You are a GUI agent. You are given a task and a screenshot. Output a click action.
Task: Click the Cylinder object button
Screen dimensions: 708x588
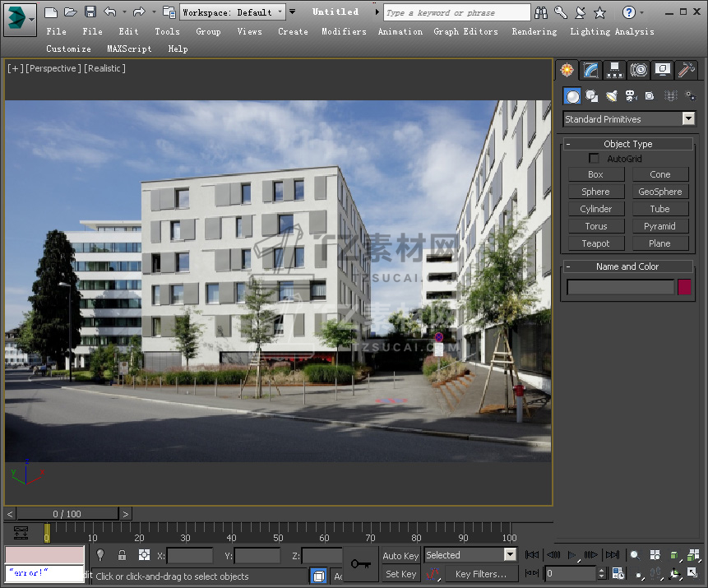click(596, 209)
